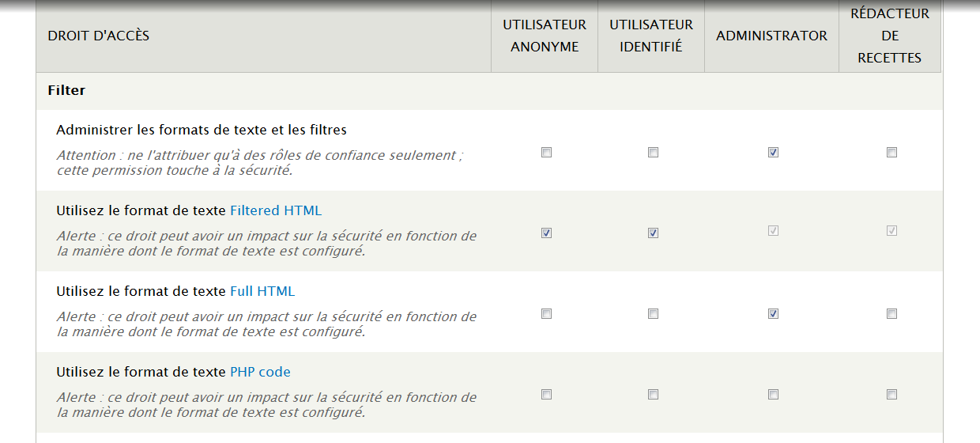
Task: Click the greyed-out Filtered HTML Administrator checkbox
Action: tap(773, 231)
